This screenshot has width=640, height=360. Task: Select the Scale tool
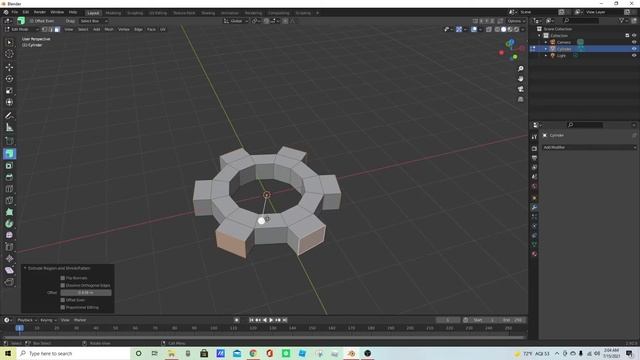pos(9,91)
